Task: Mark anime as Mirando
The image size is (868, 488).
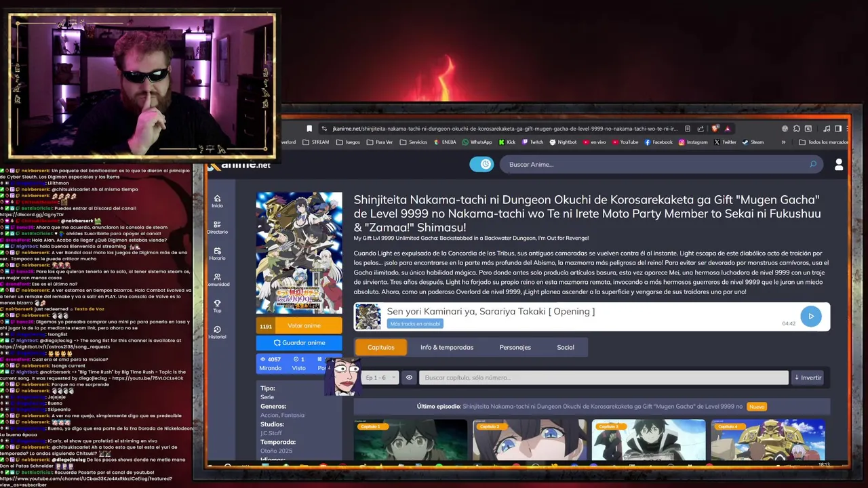Action: tap(270, 363)
